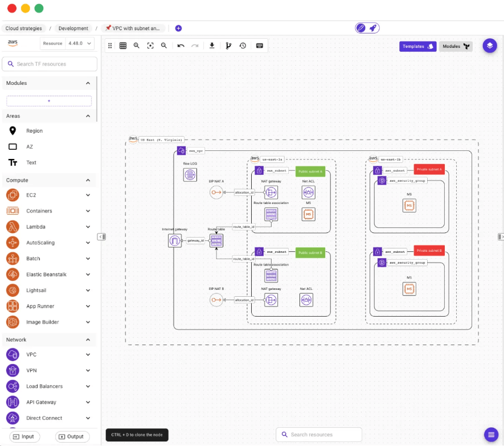Toggle the grid view icon in toolbar

[123, 46]
